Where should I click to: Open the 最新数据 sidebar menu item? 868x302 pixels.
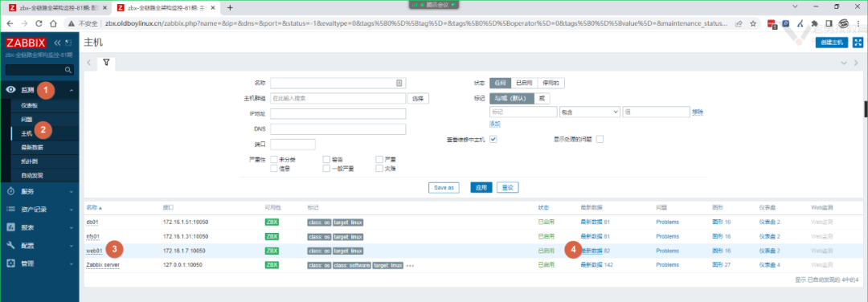pos(32,148)
